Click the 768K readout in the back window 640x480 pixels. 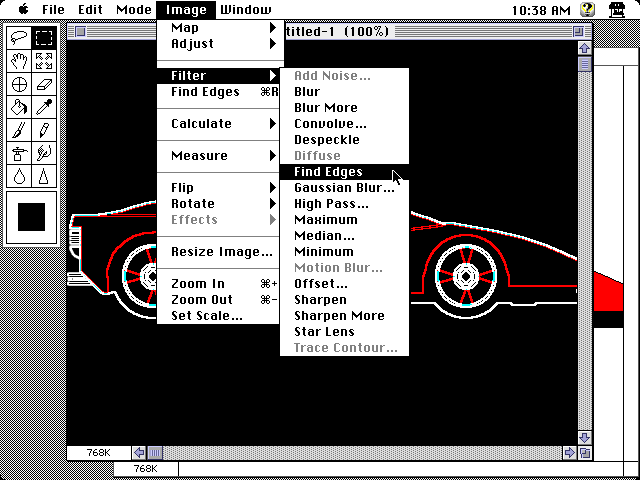point(146,469)
